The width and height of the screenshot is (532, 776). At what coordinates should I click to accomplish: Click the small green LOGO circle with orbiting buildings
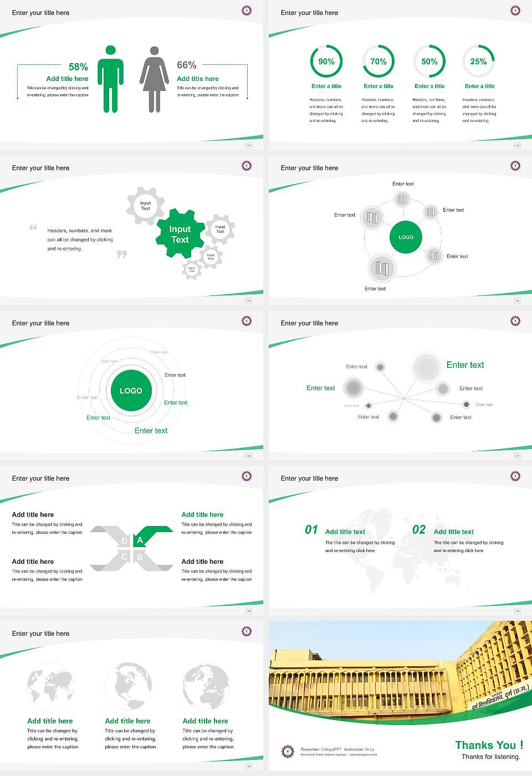click(x=406, y=237)
